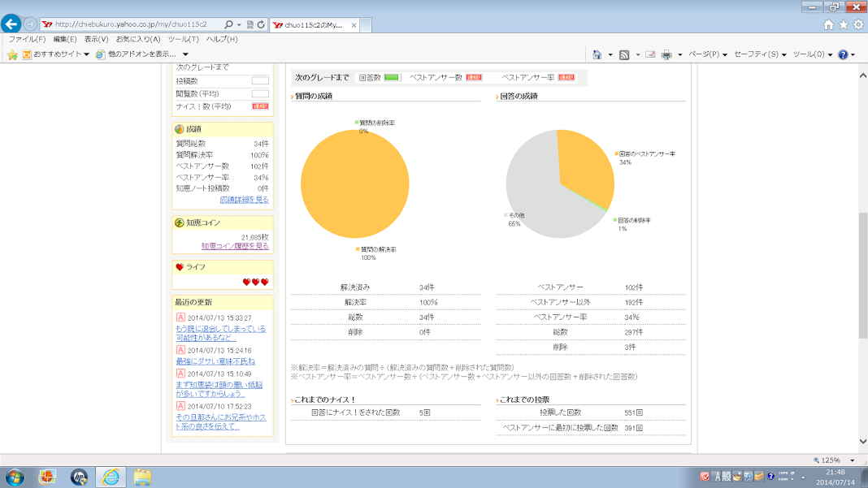Click the Read mail icon in command bar

650,54
